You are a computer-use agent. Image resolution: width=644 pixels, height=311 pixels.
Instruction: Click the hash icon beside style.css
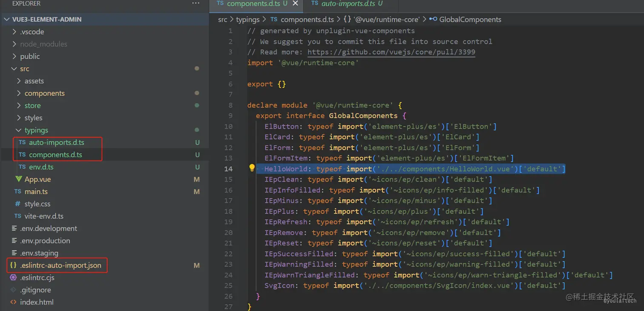tap(18, 204)
